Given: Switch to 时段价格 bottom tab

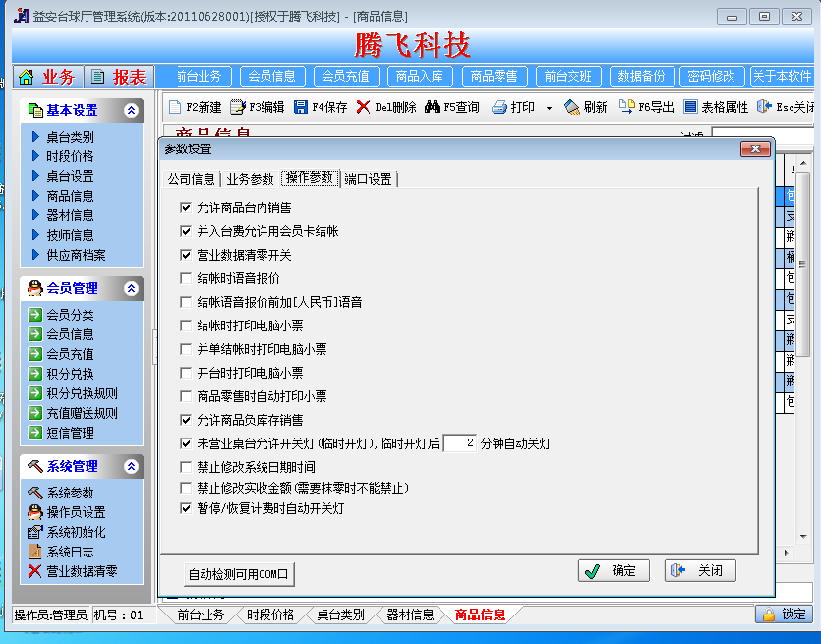Looking at the screenshot, I should (x=270, y=615).
